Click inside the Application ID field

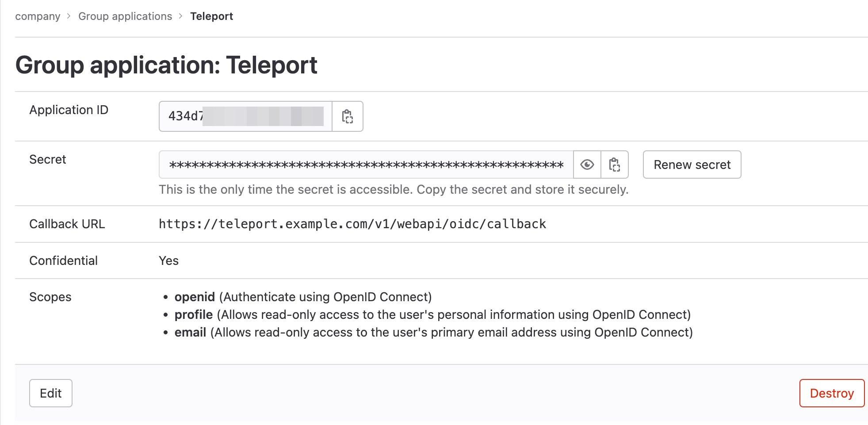tap(245, 116)
